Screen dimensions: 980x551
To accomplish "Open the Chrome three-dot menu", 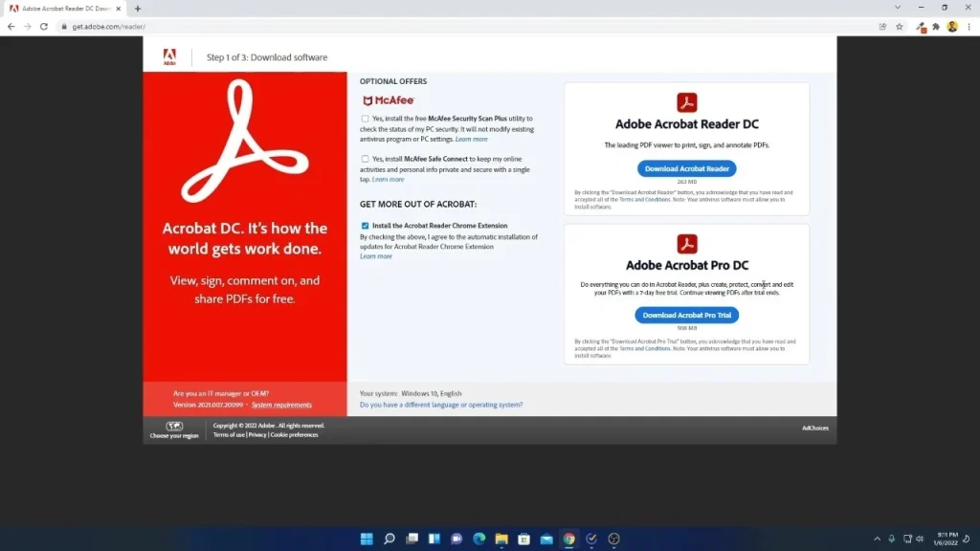I will tap(969, 27).
